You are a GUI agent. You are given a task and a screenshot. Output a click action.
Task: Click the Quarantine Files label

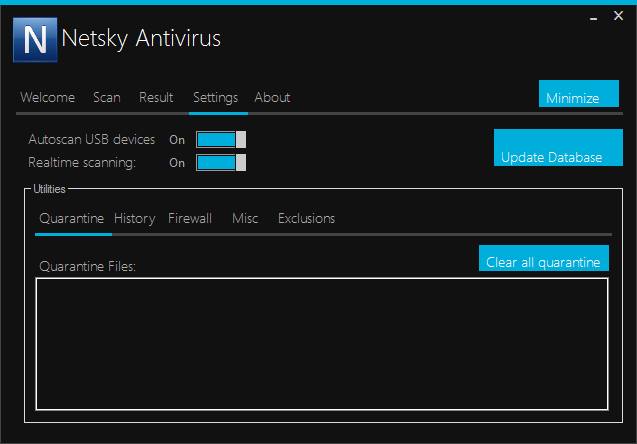coord(87,266)
